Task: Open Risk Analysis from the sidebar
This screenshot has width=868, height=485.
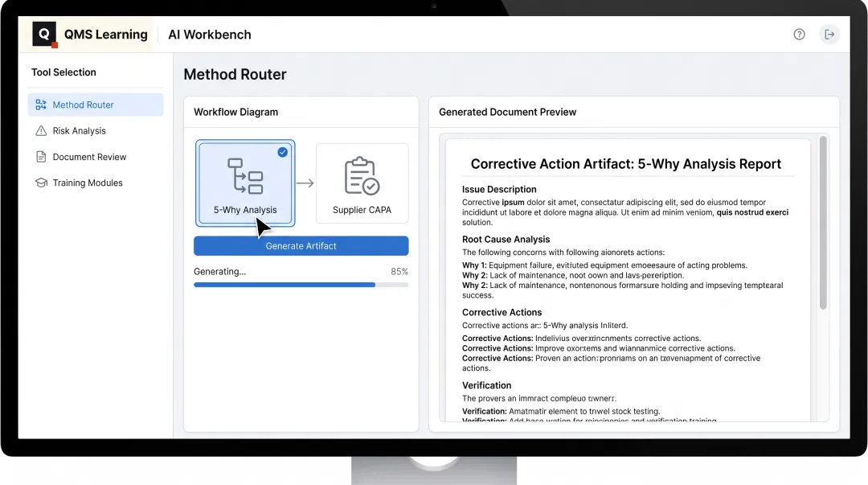Action: click(96, 131)
